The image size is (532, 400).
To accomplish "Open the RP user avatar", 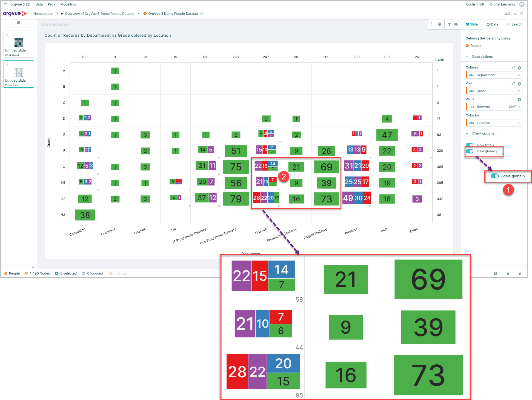I will tap(522, 4).
